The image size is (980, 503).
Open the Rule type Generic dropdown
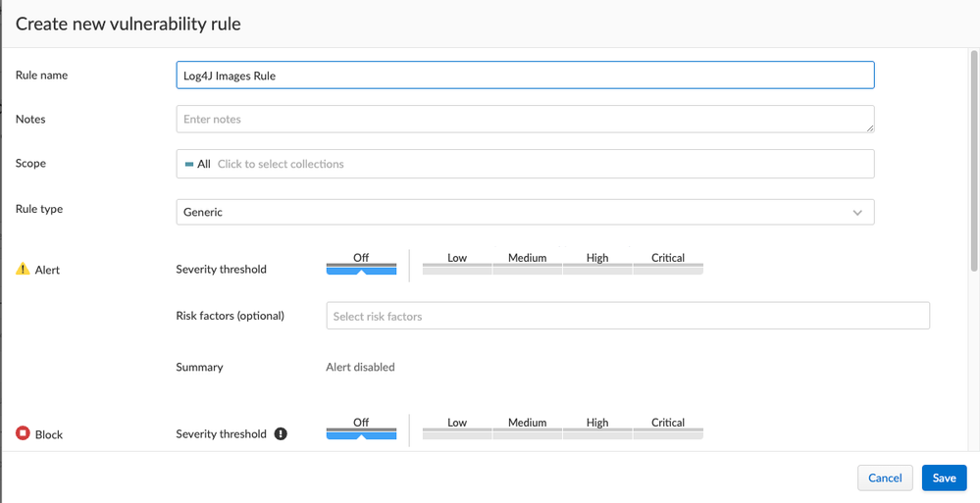(525, 212)
